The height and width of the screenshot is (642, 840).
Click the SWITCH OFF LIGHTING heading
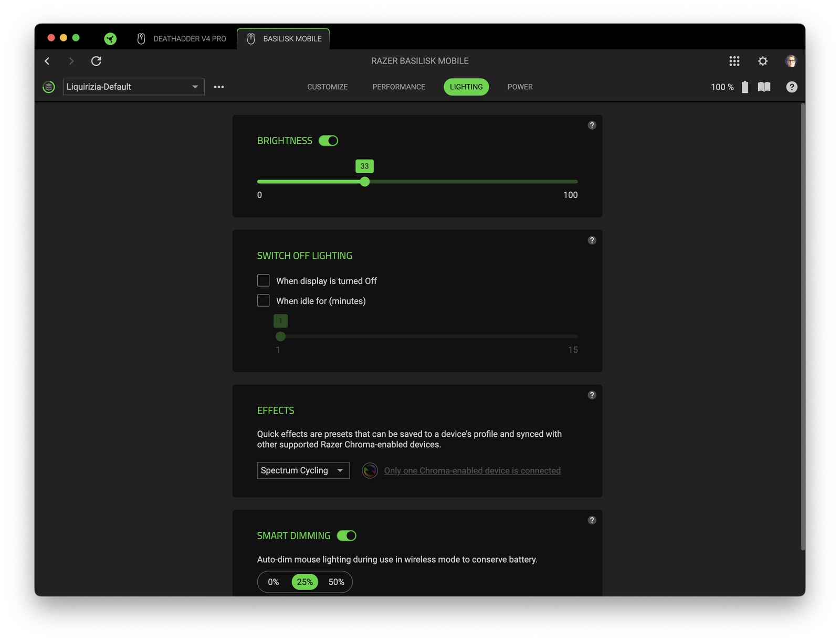click(x=304, y=256)
